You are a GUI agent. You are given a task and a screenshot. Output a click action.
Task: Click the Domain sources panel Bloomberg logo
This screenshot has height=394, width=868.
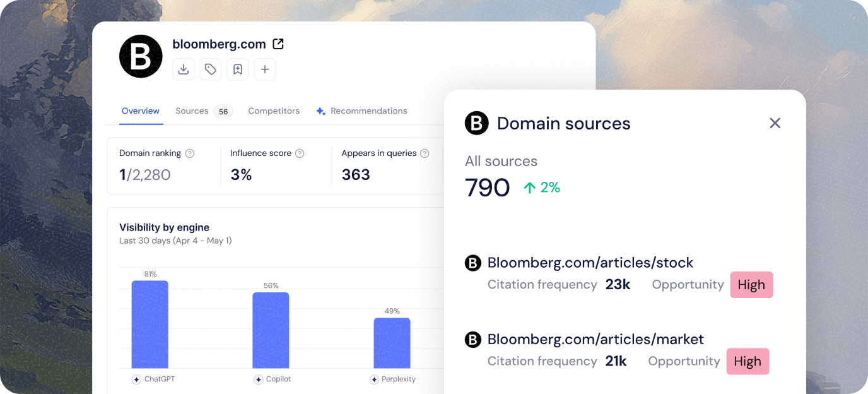[477, 123]
